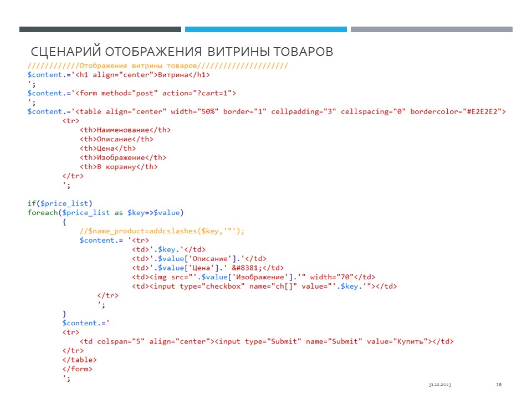
Task: Click the 'Цена' table header line
Action: click(x=108, y=148)
